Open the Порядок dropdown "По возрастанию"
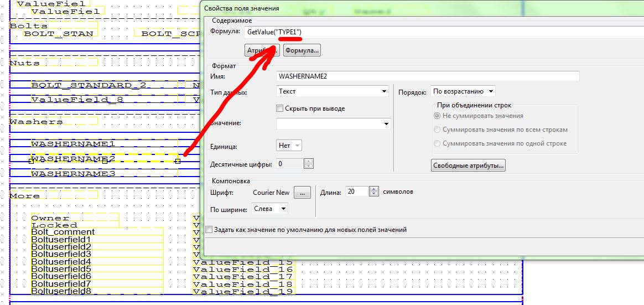This screenshot has height=305, width=644. pyautogui.click(x=463, y=91)
